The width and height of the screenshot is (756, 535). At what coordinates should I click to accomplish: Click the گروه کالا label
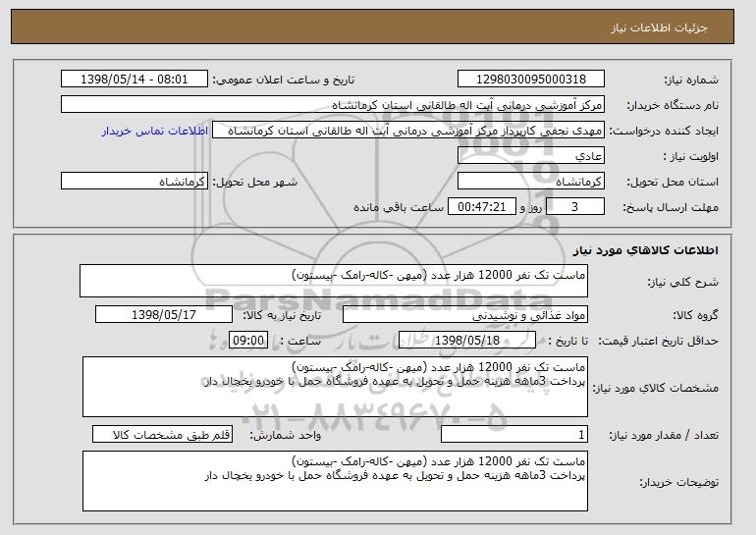695,315
